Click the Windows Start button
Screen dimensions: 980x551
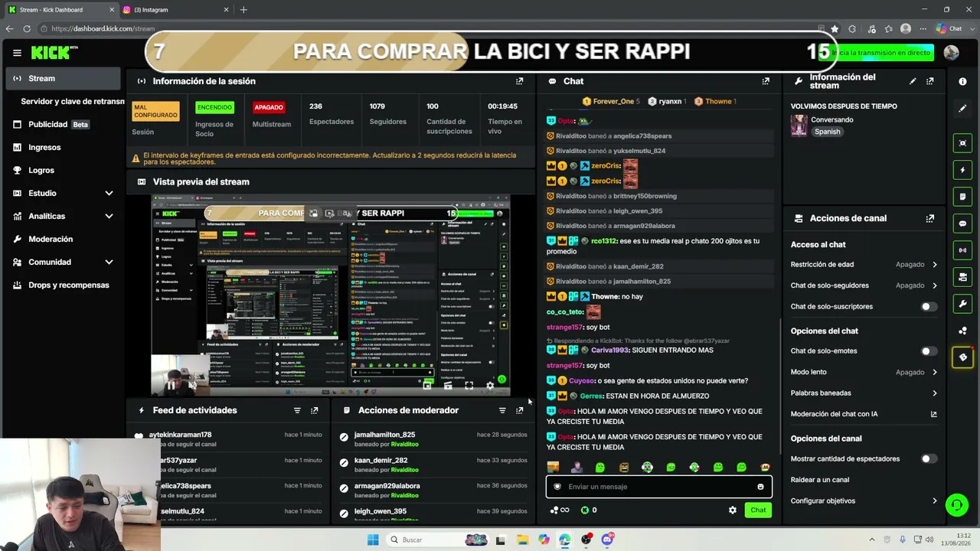click(x=373, y=540)
